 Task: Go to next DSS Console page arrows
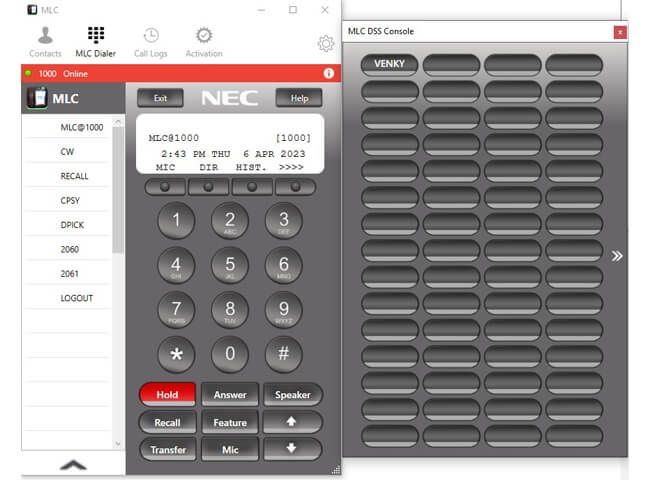pyautogui.click(x=616, y=256)
